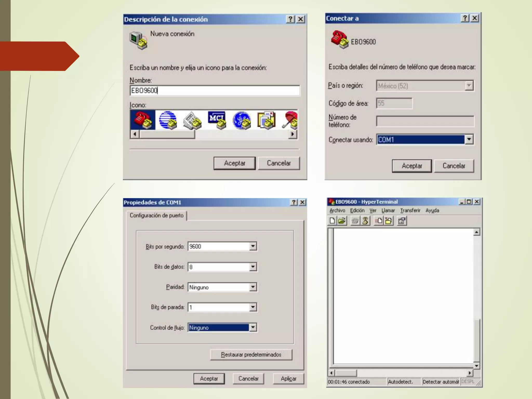Click the New connection toolbar icon in HyperTerminal
Screen dimensions: 532x399
coord(332,221)
